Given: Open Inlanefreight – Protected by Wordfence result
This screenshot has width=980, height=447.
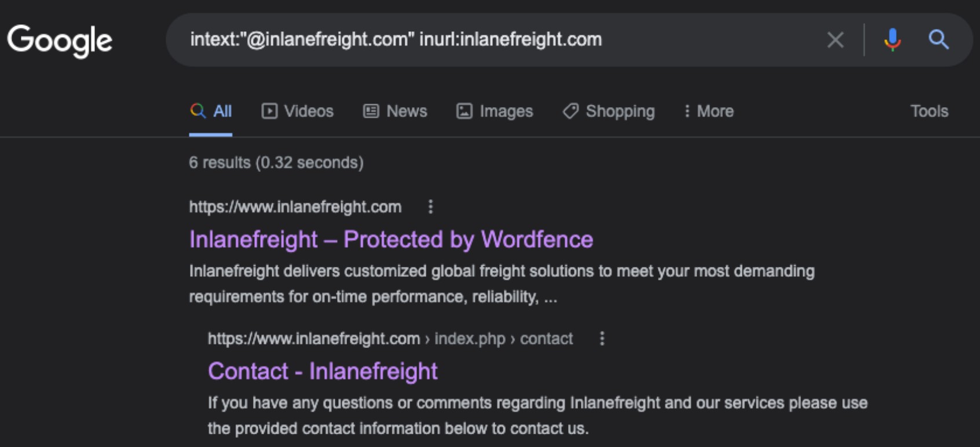Looking at the screenshot, I should click(x=391, y=240).
